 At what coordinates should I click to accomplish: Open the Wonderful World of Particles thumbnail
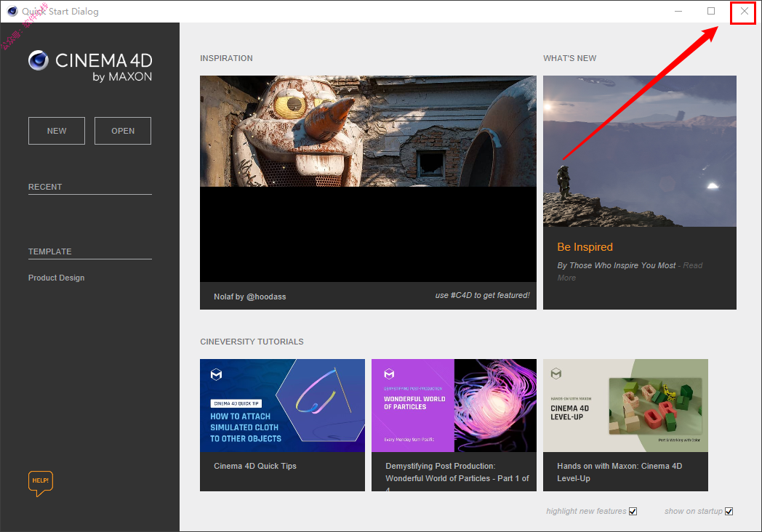[x=454, y=406]
